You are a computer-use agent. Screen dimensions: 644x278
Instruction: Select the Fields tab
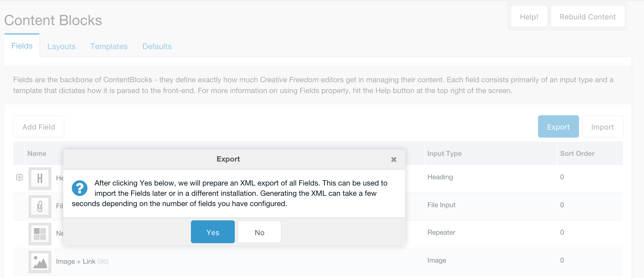point(22,46)
